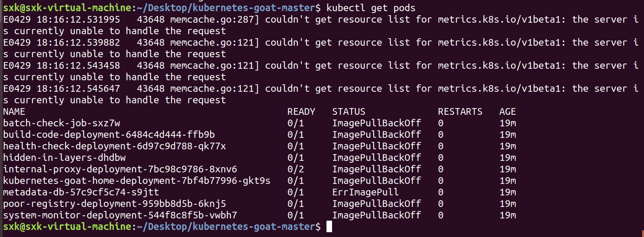Click the STATUS column header
This screenshot has height=237, width=644.
tap(349, 112)
